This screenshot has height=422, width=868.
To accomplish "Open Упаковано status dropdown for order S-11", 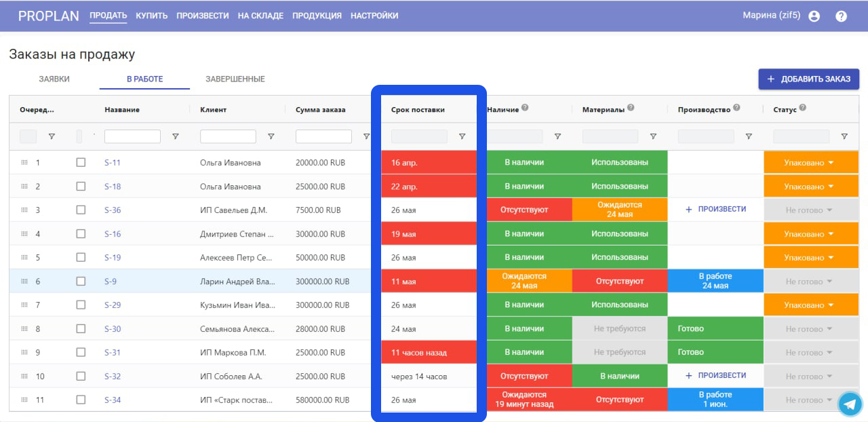I will [811, 163].
